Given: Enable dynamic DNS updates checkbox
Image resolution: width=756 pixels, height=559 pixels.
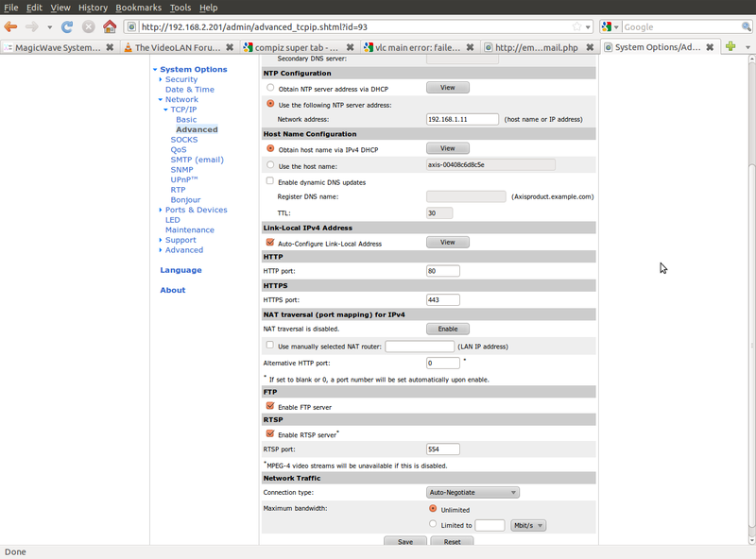Looking at the screenshot, I should (270, 181).
